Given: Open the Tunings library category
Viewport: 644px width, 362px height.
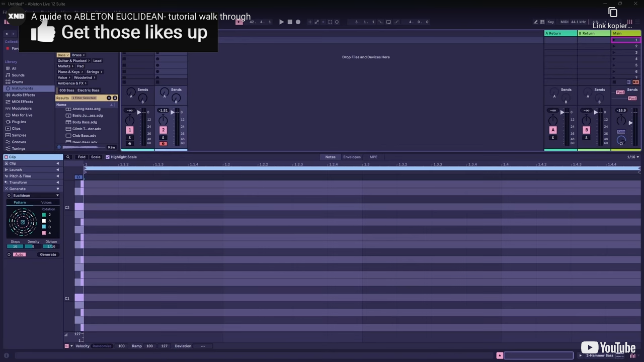Looking at the screenshot, I should point(19,149).
